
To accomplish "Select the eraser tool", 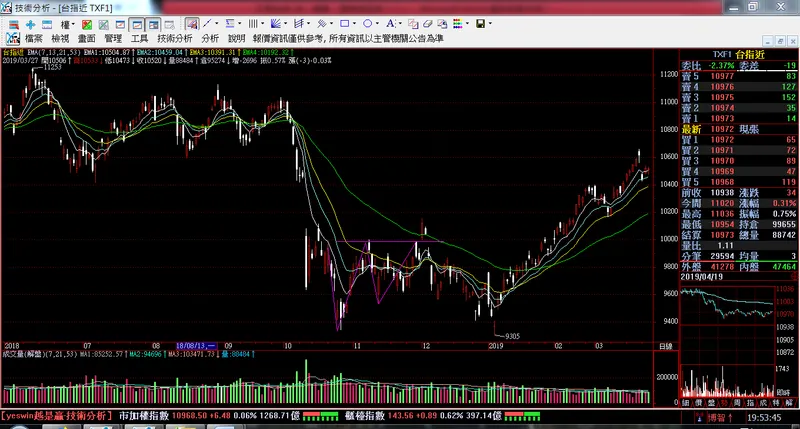I will pyautogui.click(x=428, y=24).
